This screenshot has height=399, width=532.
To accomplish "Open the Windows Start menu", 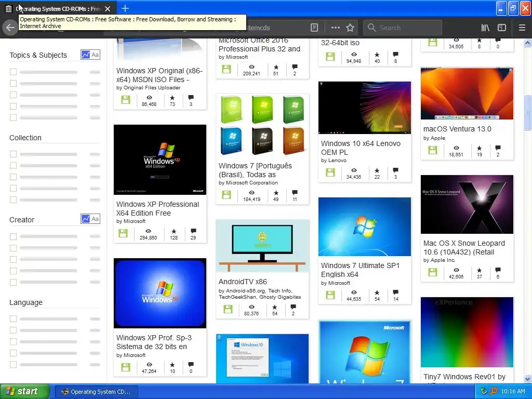I will pyautogui.click(x=24, y=391).
